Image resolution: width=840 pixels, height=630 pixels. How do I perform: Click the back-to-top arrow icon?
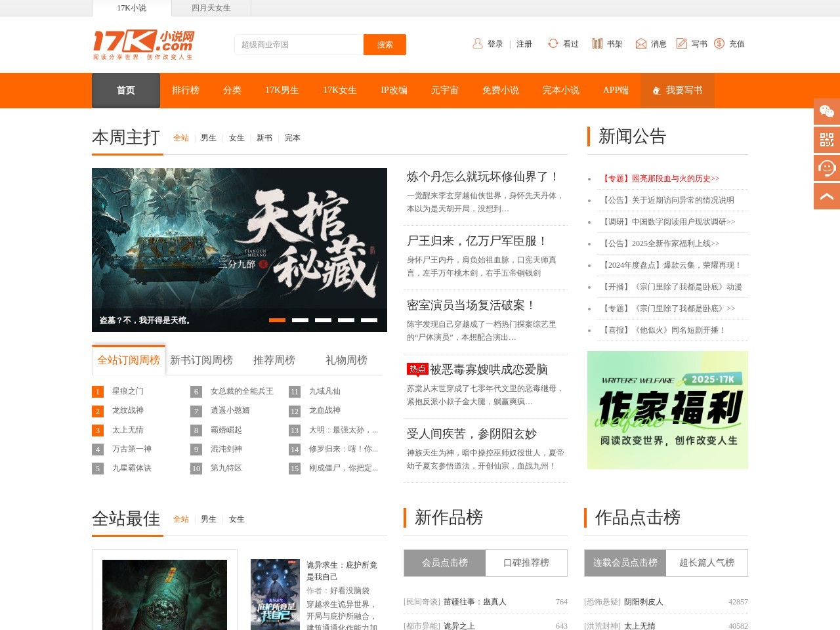coord(826,196)
